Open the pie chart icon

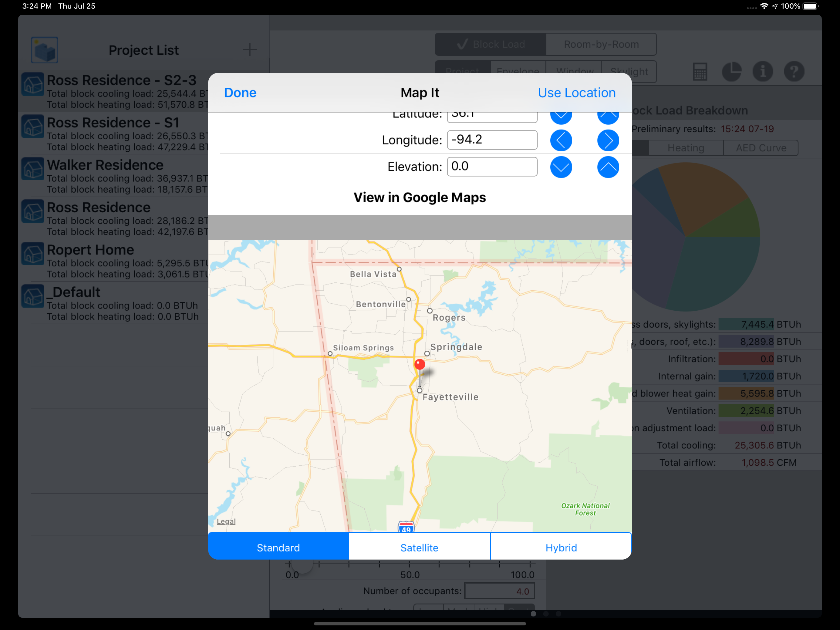pos(731,71)
